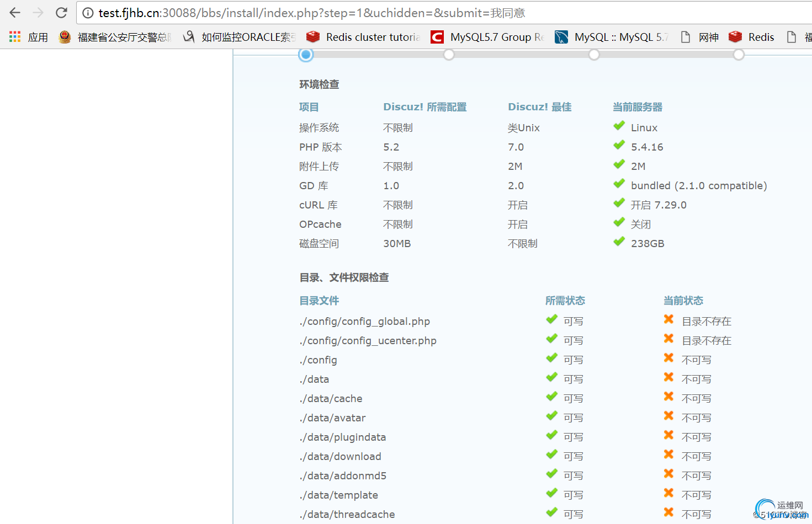
Task: Select the ./data/template path text
Action: [x=339, y=495]
